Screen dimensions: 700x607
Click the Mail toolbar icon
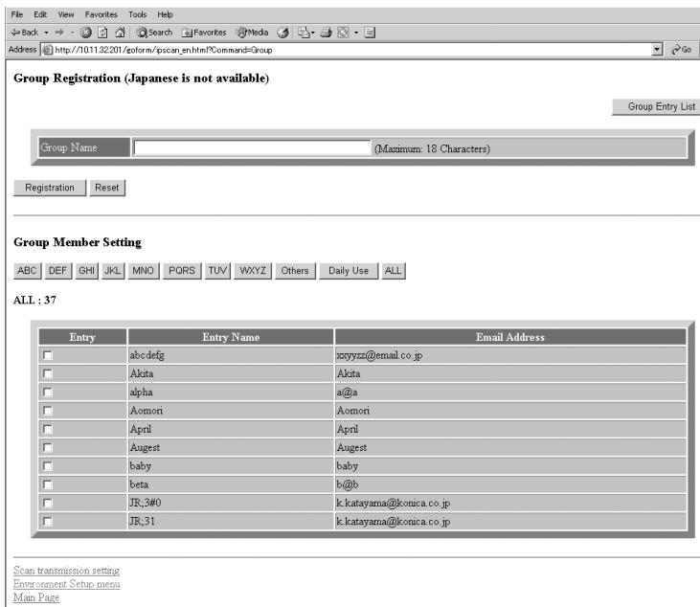tap(304, 33)
